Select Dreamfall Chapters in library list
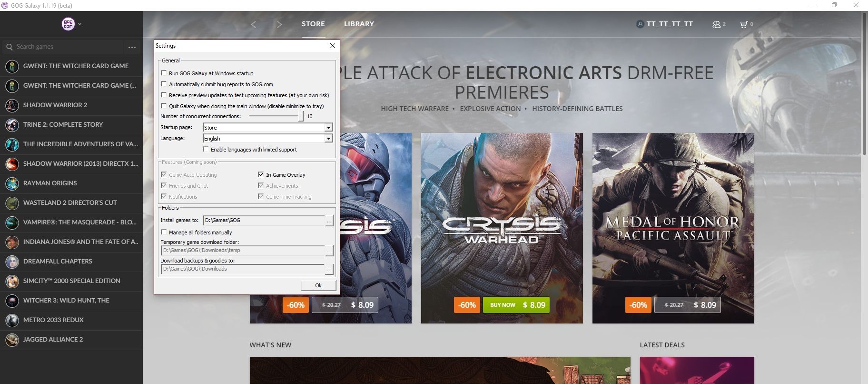868x384 pixels. point(71,262)
